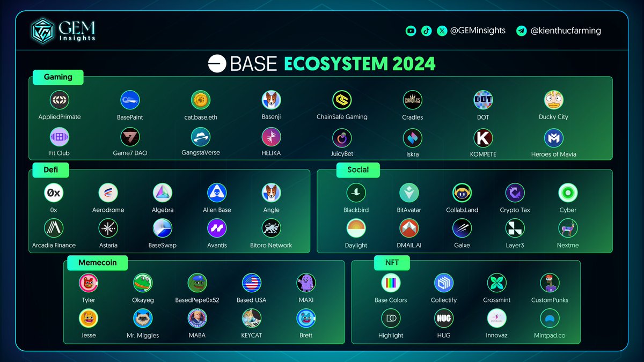Click the Base logo in title

(x=217, y=64)
